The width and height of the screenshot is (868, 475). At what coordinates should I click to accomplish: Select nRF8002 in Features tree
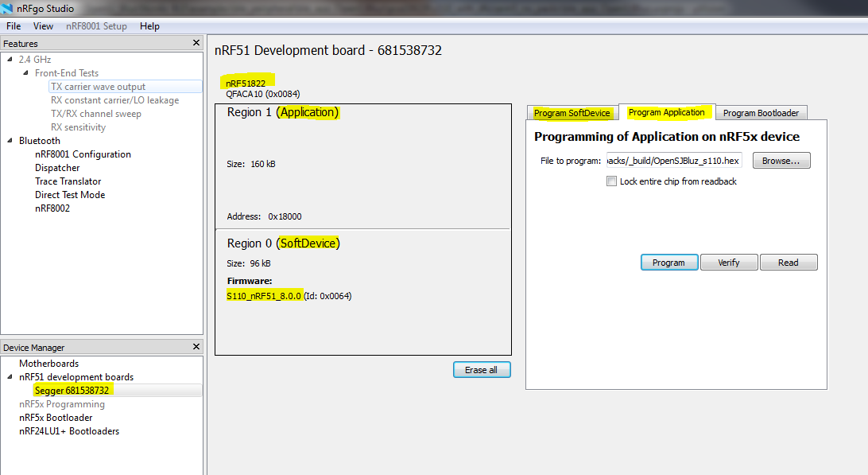[x=52, y=208]
